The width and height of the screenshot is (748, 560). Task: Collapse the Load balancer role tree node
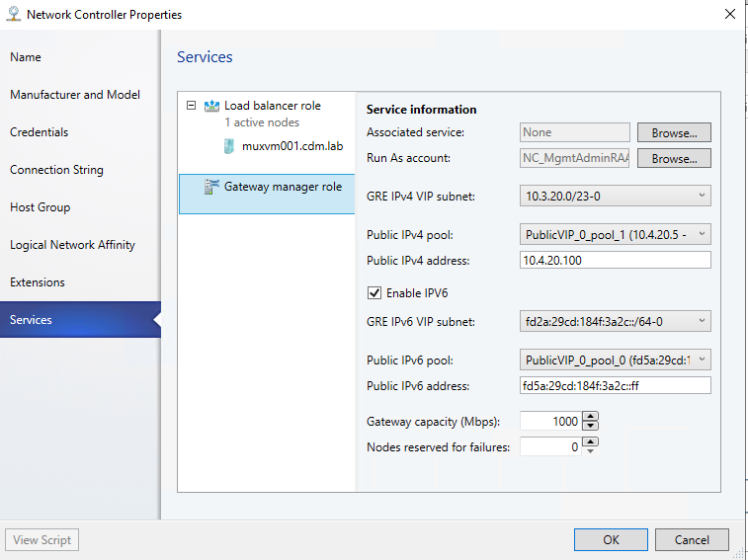(x=192, y=106)
